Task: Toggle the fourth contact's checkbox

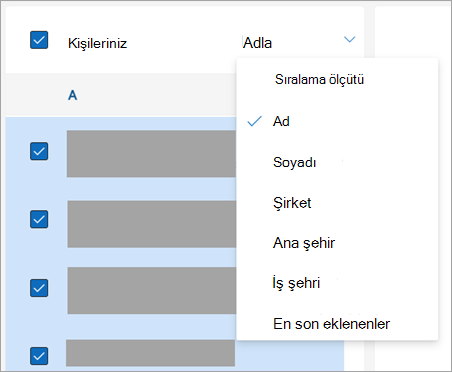Action: (39, 356)
